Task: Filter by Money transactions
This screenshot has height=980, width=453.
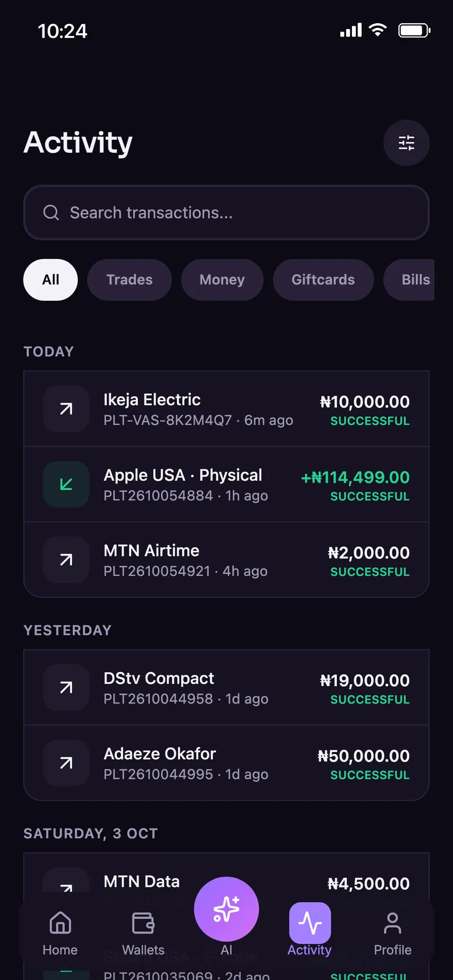Action: [222, 280]
